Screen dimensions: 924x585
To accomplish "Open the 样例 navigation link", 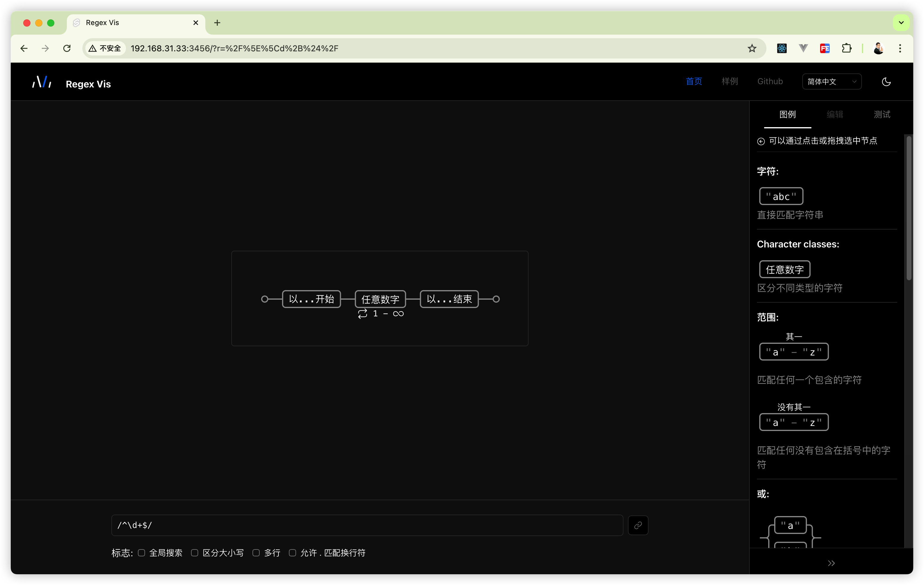I will click(x=729, y=81).
